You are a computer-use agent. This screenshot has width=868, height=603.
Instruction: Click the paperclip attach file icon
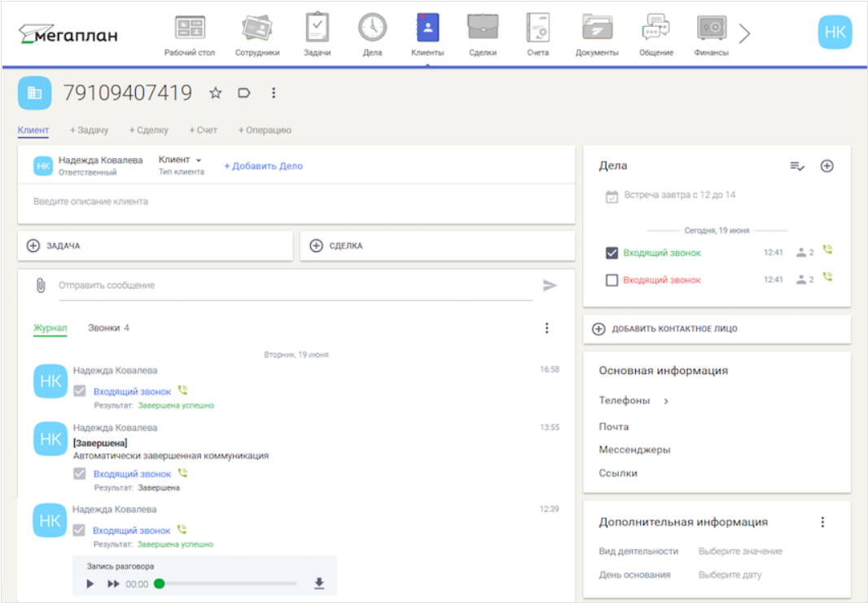[40, 285]
